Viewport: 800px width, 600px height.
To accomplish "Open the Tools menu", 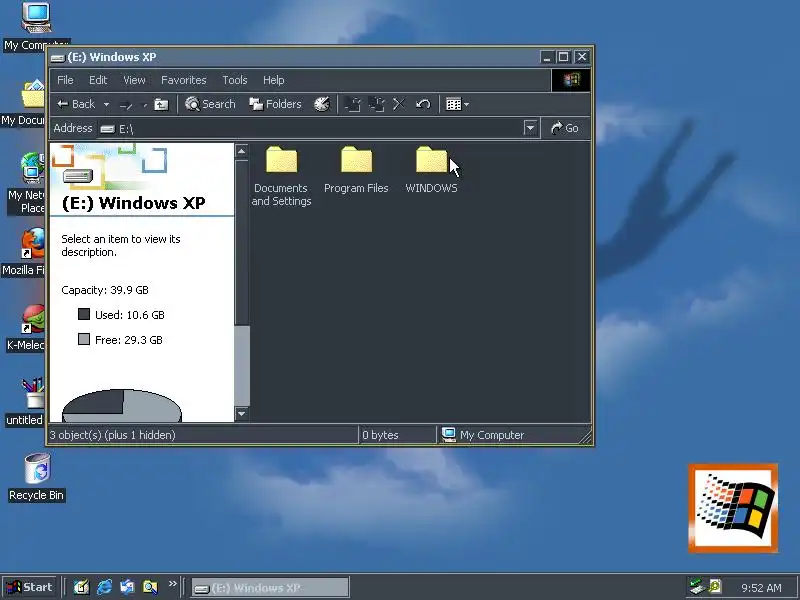I will (235, 80).
